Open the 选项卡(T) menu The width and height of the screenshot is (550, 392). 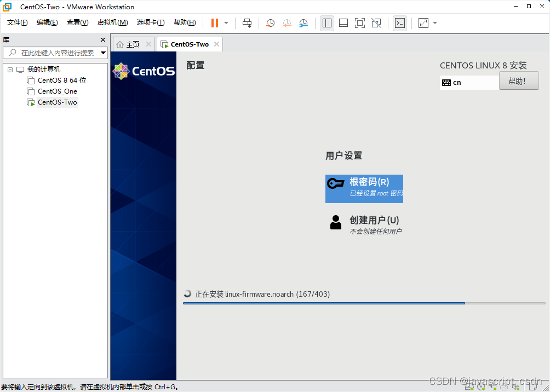[151, 22]
